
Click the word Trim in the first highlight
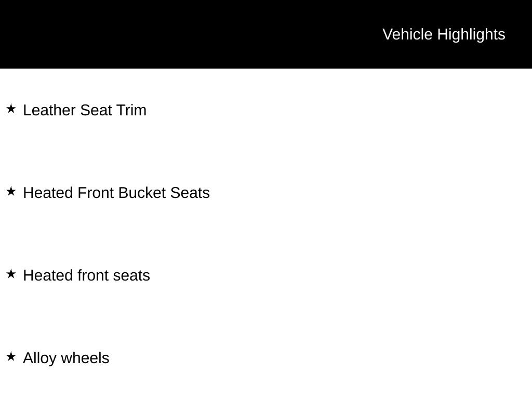pos(131,110)
